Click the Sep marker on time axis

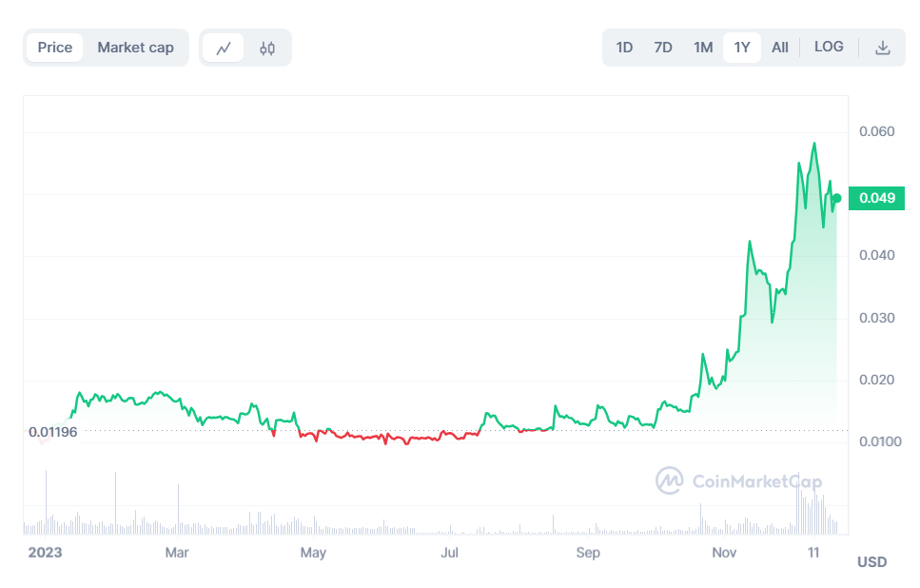pos(588,552)
